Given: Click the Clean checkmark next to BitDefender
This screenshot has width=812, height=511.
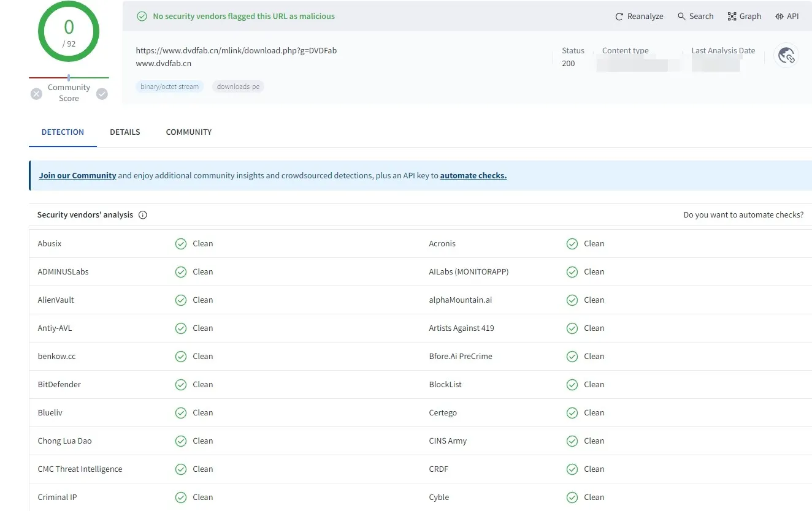Looking at the screenshot, I should pyautogui.click(x=181, y=384).
